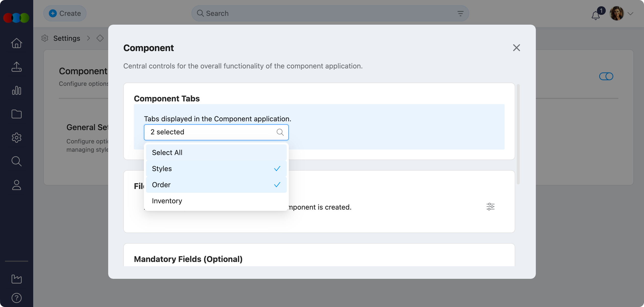Screen dimensions: 644x307
Task: Select the upload icon in the sidebar
Action: [16, 67]
